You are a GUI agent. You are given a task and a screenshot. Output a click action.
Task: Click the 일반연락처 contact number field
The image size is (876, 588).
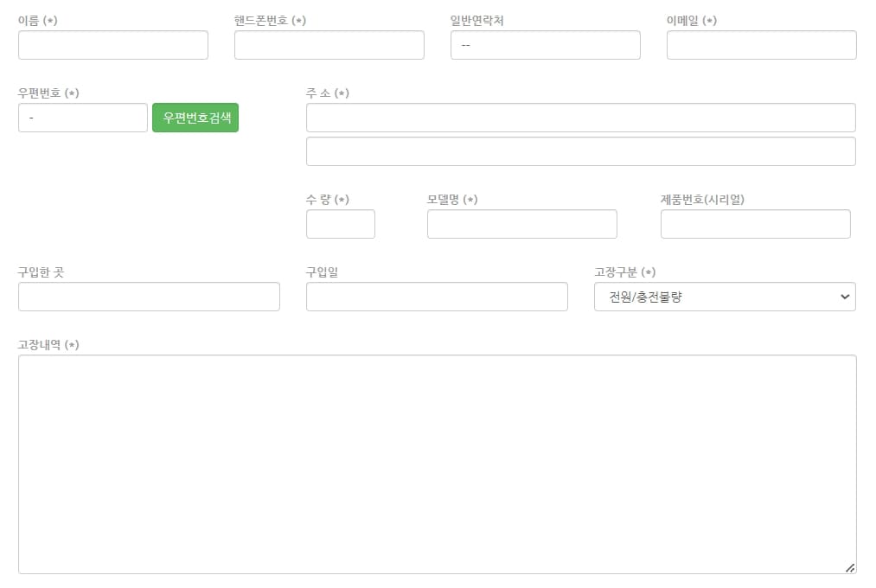[x=545, y=45]
